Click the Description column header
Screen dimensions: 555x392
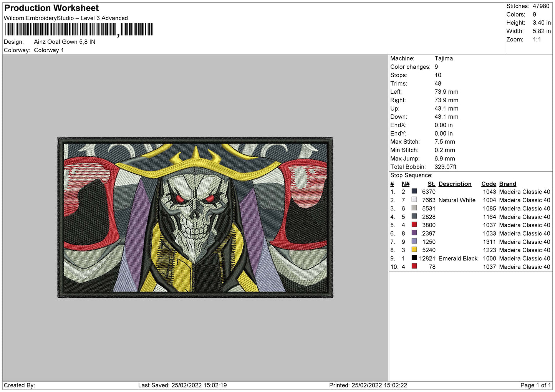coord(455,184)
